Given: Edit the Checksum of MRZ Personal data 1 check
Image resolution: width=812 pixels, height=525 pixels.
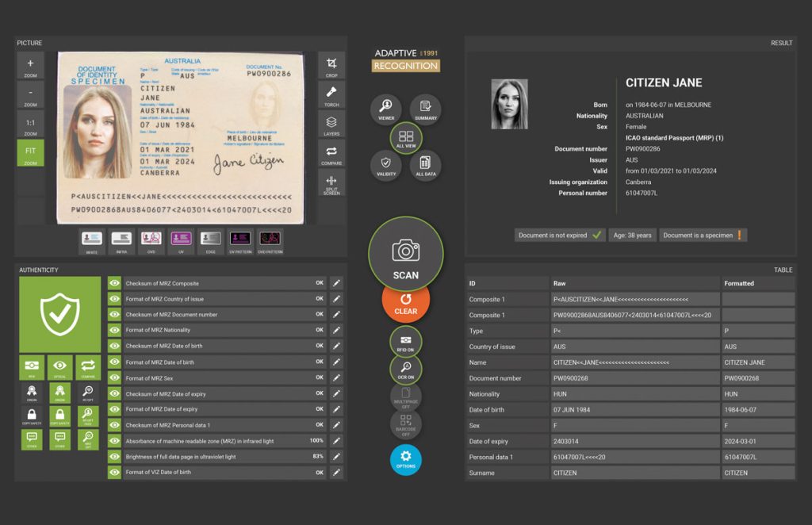Looking at the screenshot, I should pos(336,425).
